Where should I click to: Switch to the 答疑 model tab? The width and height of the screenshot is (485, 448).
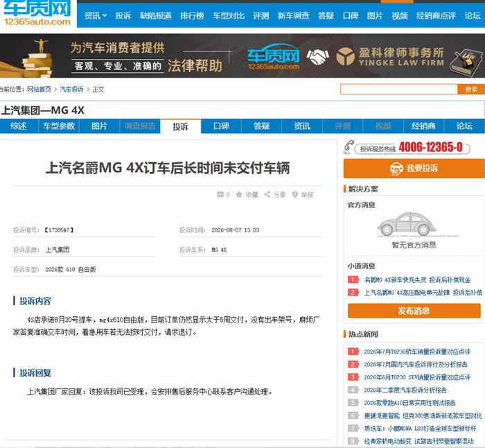click(x=262, y=126)
